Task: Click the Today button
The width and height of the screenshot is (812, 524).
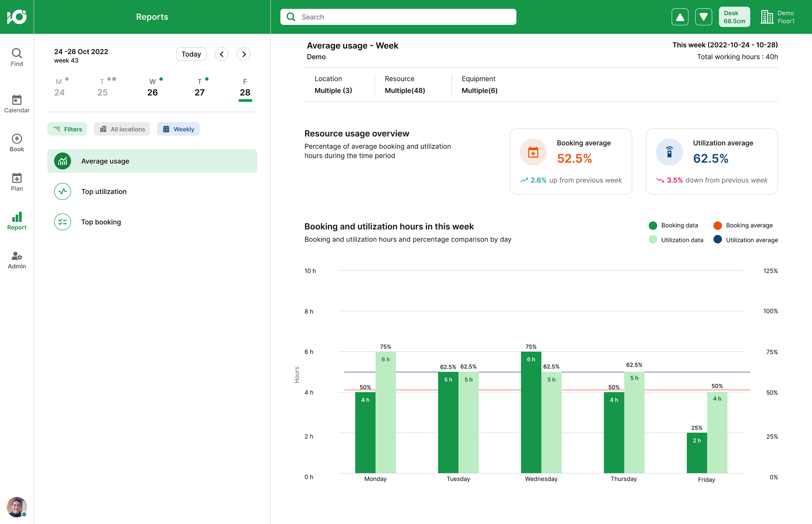Action: (x=191, y=54)
